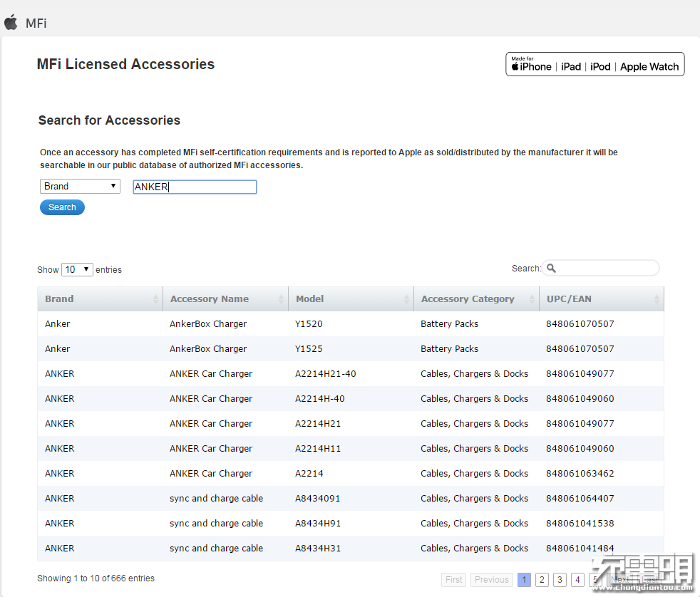
Task: Click Brand cell Anker in Y1520 row
Action: click(57, 324)
